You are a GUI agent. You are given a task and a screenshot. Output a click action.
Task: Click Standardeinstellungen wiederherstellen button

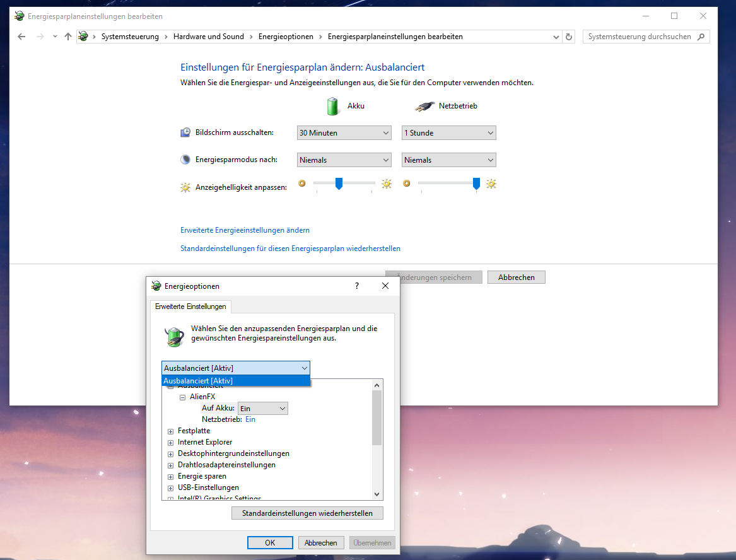point(307,513)
